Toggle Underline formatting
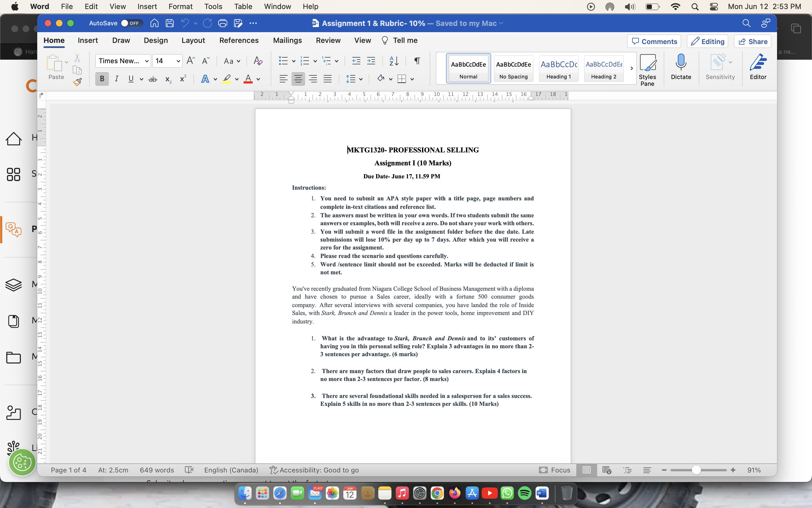Viewport: 812px width, 508px height. pos(131,79)
